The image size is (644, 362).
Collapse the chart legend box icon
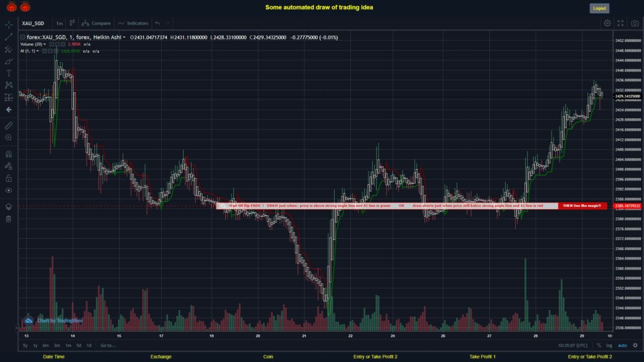pos(23,37)
